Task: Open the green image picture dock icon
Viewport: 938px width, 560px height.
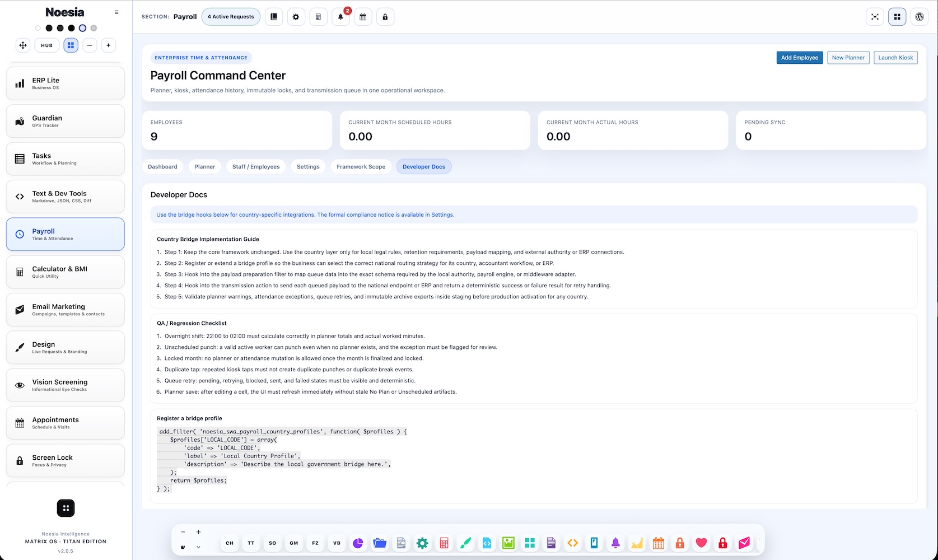Action: pos(508,543)
